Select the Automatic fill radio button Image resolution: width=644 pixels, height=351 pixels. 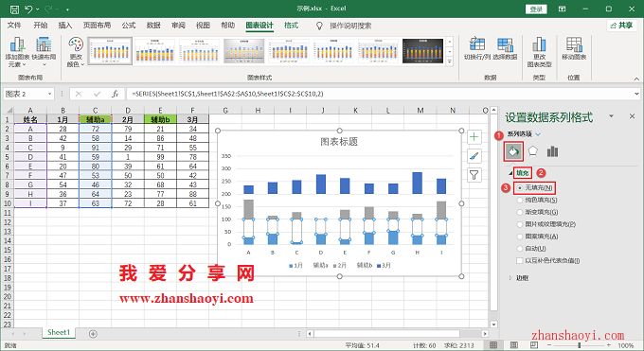[x=520, y=249]
